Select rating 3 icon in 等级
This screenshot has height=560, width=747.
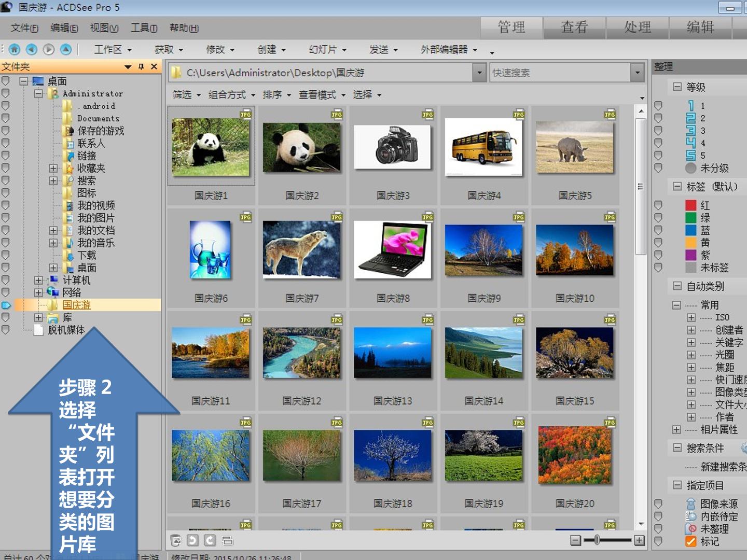point(691,131)
